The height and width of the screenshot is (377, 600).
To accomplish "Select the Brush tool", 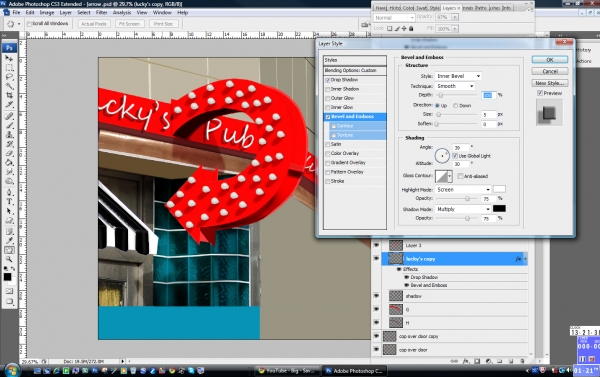I will point(9,126).
